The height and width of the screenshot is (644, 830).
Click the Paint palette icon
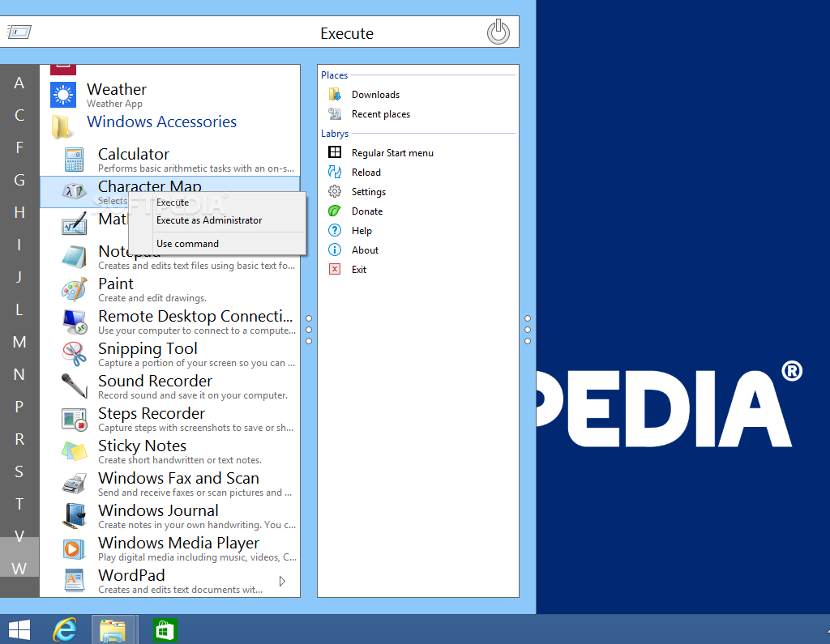point(74,289)
